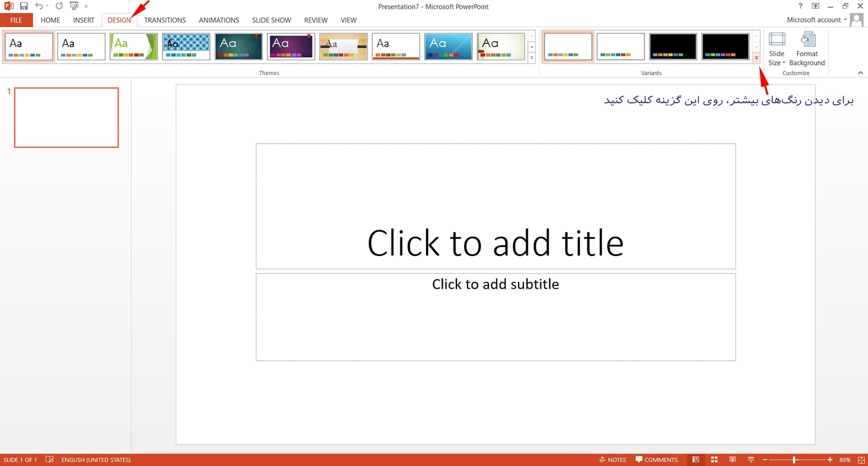Viewport: 868px width, 466px height.
Task: Select the last black variant
Action: (726, 46)
